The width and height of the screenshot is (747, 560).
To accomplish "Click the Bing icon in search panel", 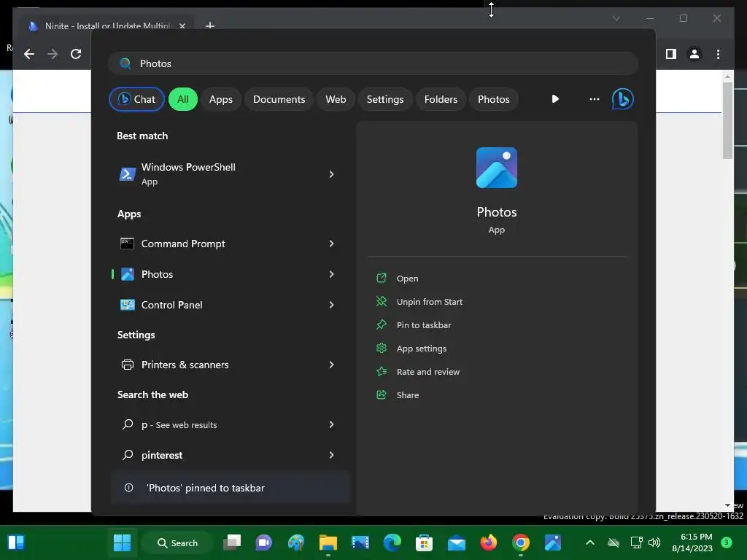I will [x=623, y=99].
